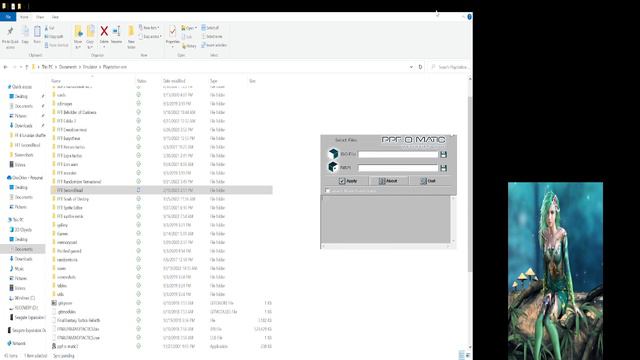Screen dimensions: 640x360
Task: Click the Patch input field
Action: pyautogui.click(x=398, y=168)
